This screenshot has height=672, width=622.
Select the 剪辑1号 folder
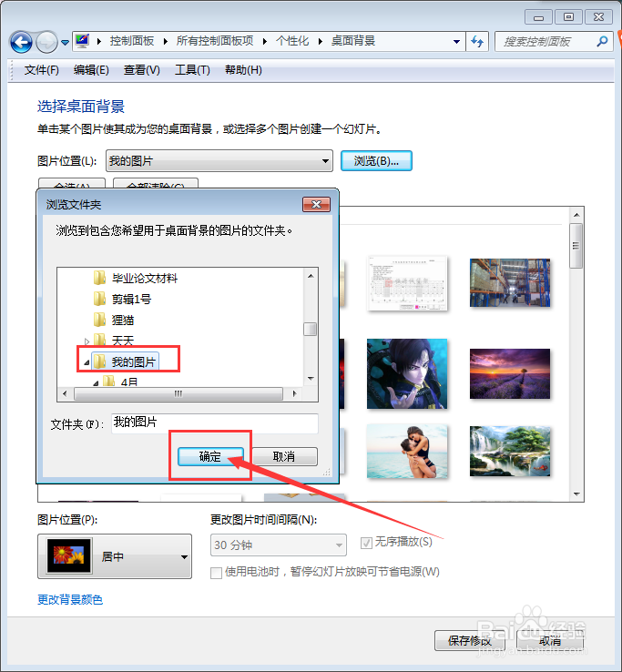click(x=131, y=300)
